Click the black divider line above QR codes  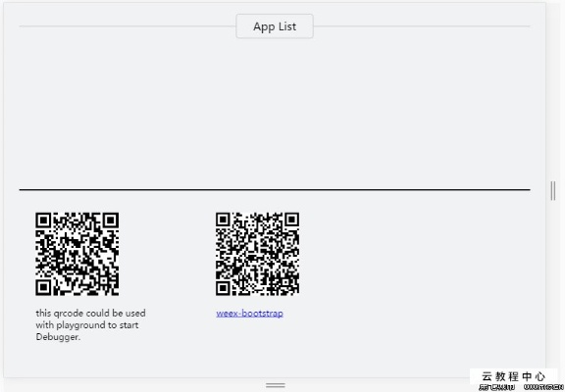pos(275,189)
